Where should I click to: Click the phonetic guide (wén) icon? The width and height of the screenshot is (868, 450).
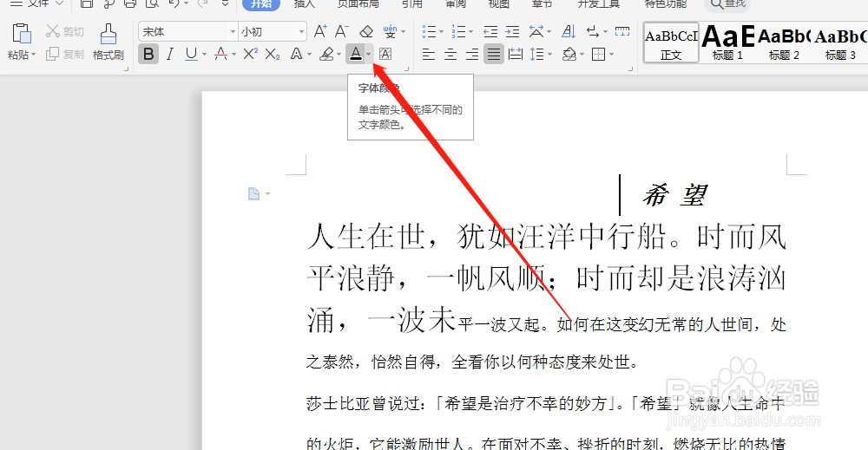click(x=390, y=31)
